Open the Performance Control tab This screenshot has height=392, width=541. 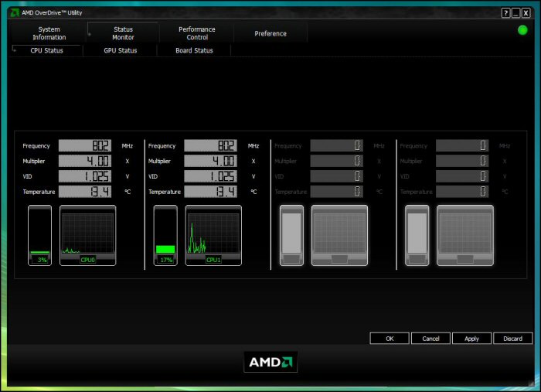[x=196, y=33]
